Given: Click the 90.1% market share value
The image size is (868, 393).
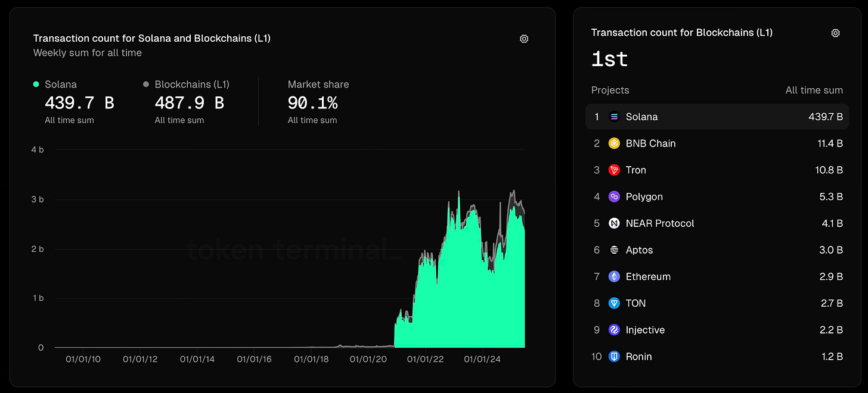Looking at the screenshot, I should (312, 103).
